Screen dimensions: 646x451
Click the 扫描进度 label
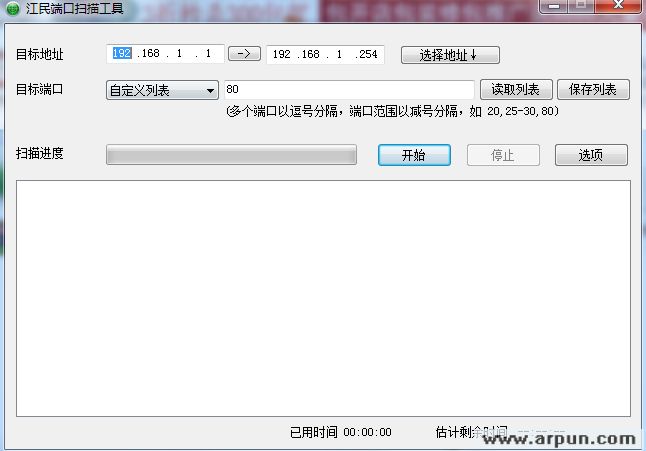click(40, 154)
